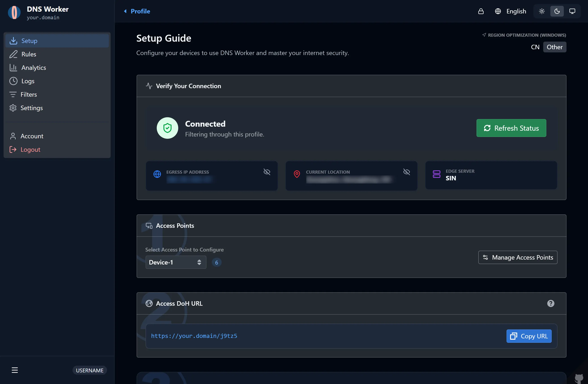The image size is (588, 384).
Task: Click the egress IP globe icon
Action: [x=157, y=174]
